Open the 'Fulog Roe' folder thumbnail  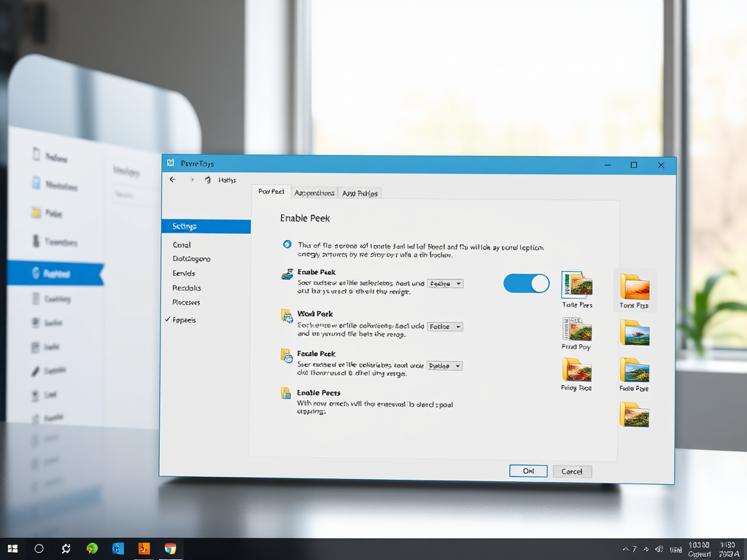(576, 374)
